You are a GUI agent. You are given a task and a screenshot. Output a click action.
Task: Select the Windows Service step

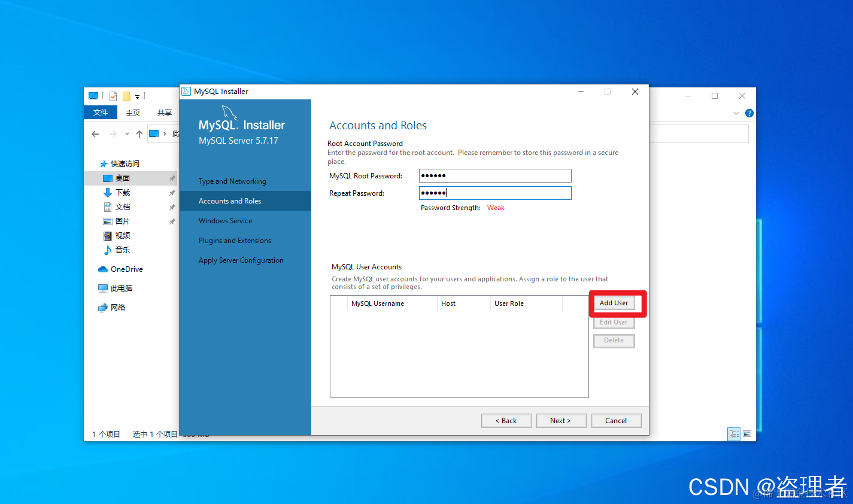tap(225, 221)
